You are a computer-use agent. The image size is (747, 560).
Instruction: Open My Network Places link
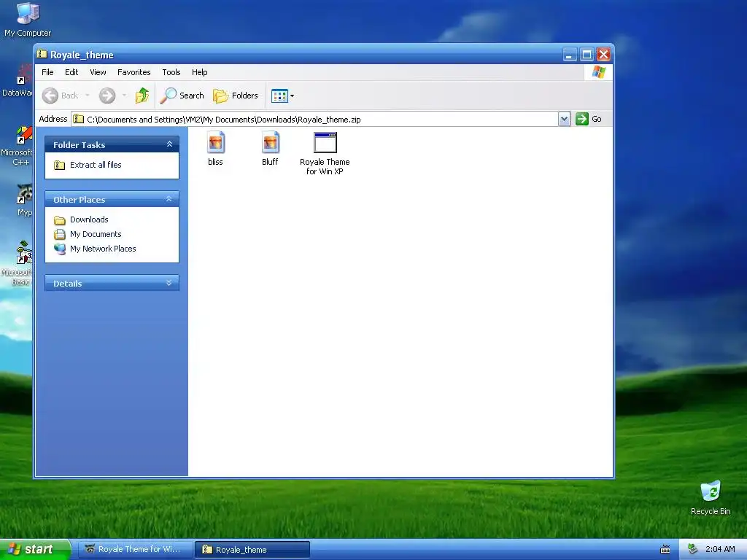103,249
